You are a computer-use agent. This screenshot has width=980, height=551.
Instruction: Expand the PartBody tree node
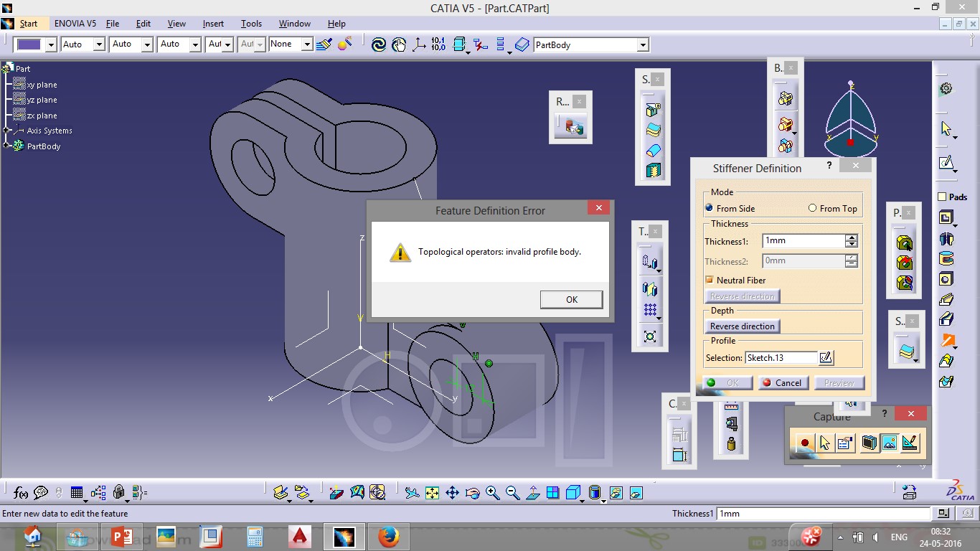click(6, 146)
